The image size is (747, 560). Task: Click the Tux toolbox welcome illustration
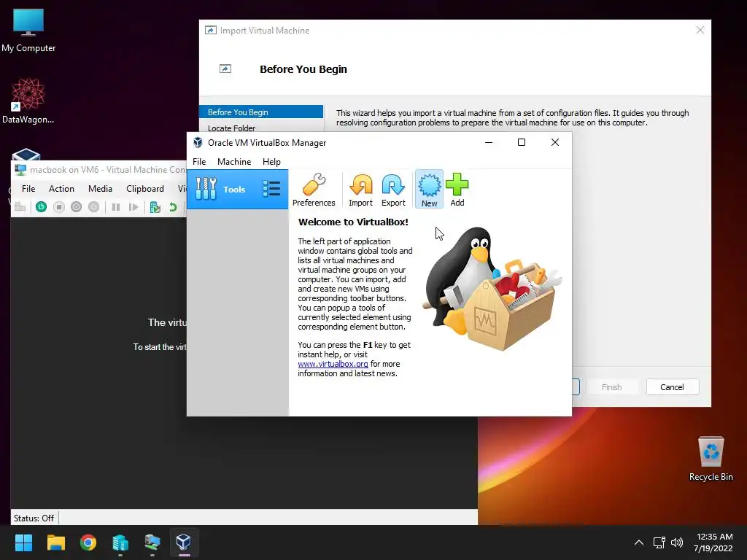tap(492, 289)
